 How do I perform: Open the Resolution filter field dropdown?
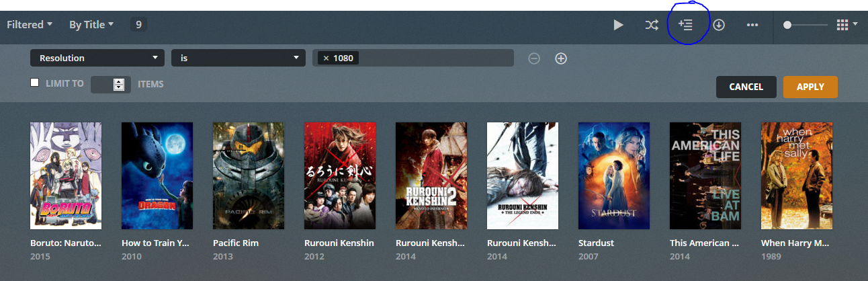click(97, 58)
